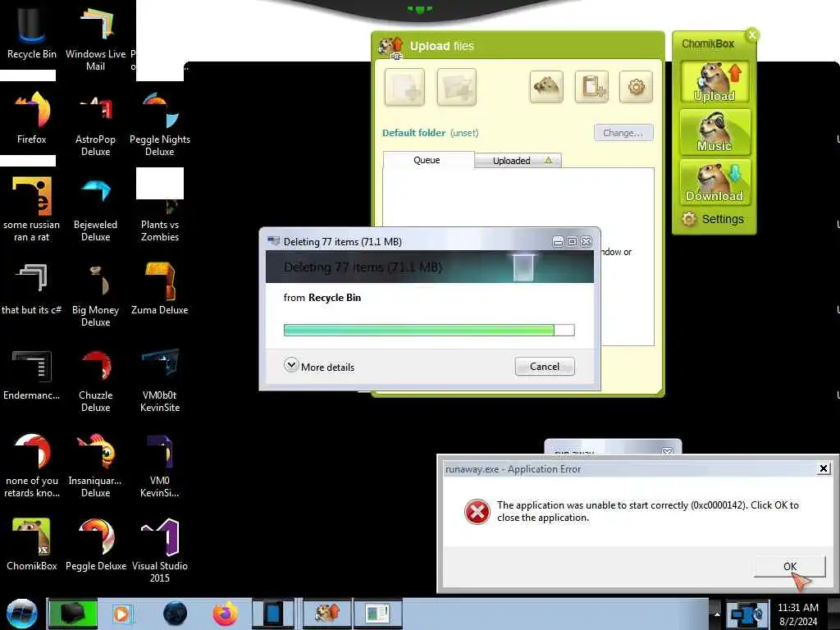The height and width of the screenshot is (630, 840).
Task: Open the Visual Studio 2015 desktop shortcut
Action: 160,550
